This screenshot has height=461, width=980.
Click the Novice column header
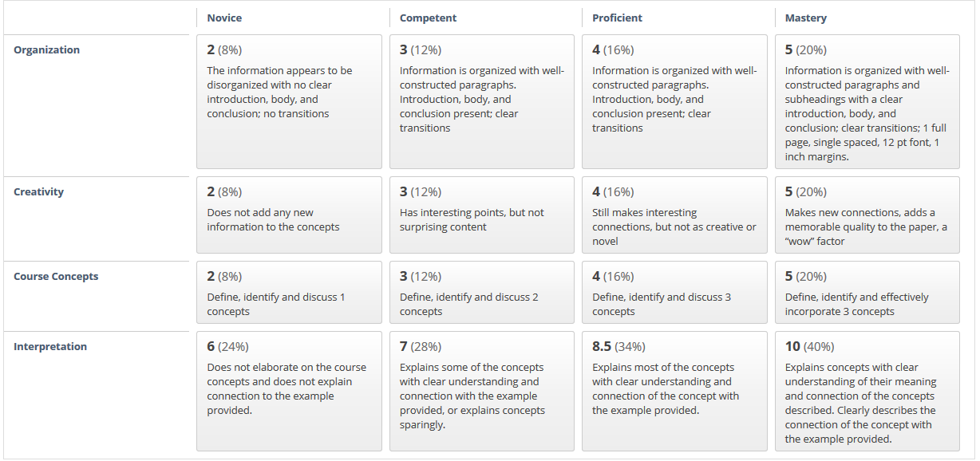pyautogui.click(x=224, y=18)
